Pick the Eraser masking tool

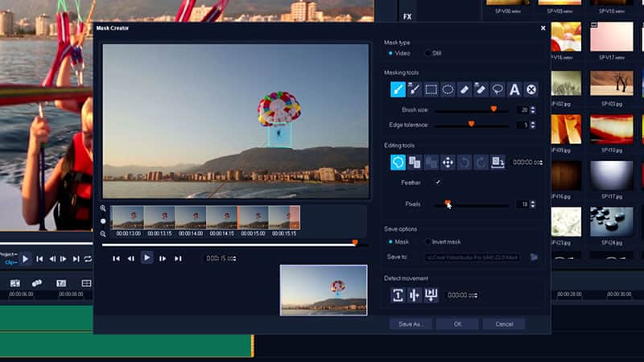(464, 89)
